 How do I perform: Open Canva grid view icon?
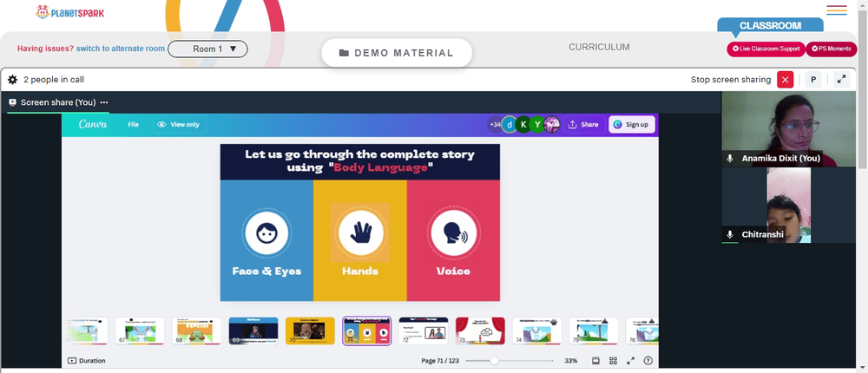(x=613, y=361)
